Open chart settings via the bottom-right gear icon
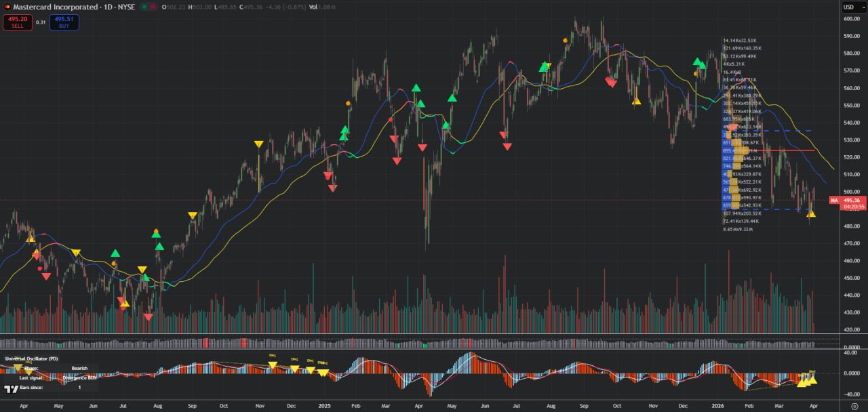 pos(854,405)
